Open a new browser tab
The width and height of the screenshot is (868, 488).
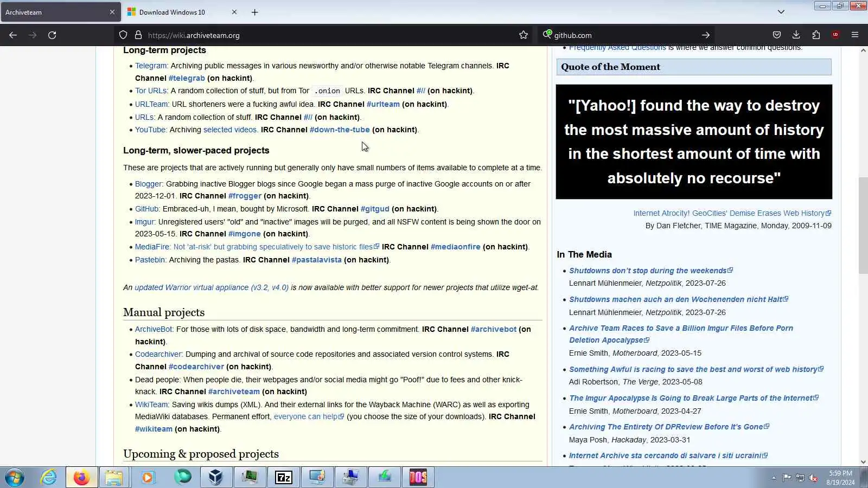pos(254,12)
